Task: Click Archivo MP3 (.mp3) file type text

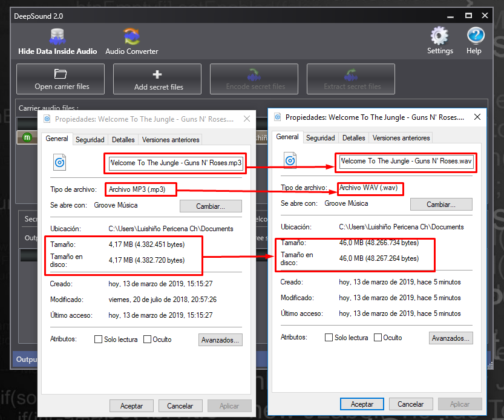Action: [x=137, y=189]
